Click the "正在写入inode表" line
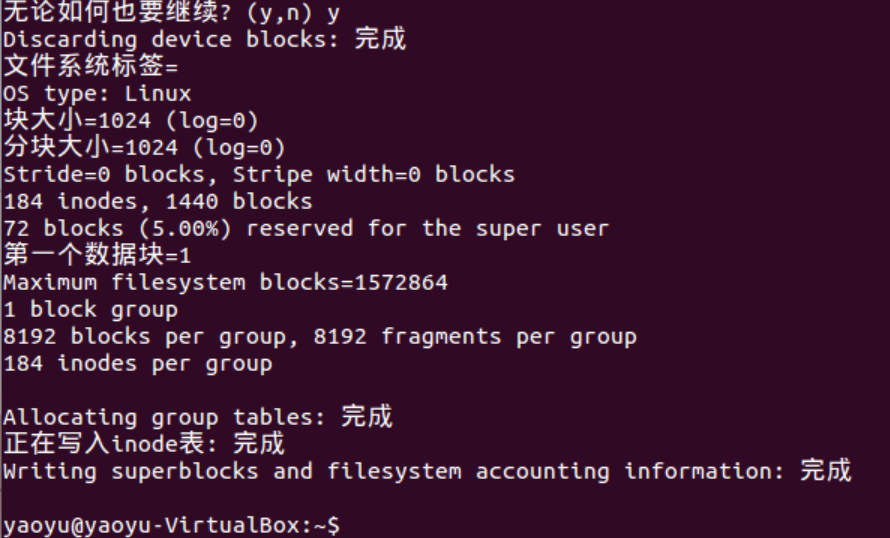The height and width of the screenshot is (538, 890). 144,444
